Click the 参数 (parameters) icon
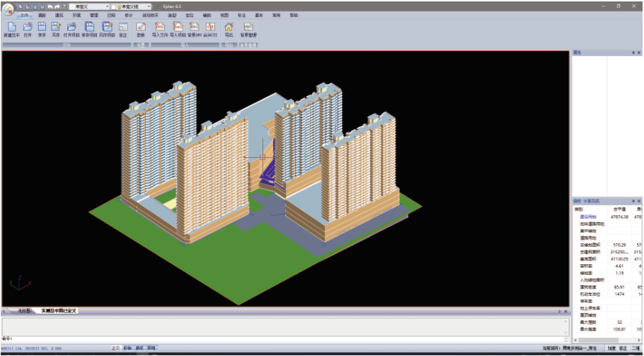Image resolution: width=644 pixels, height=356 pixels. pyautogui.click(x=141, y=27)
